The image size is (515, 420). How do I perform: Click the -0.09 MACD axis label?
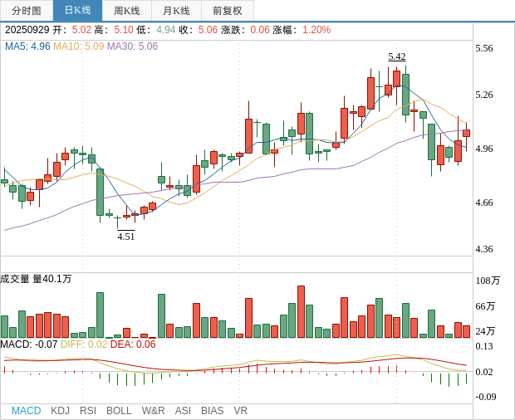485,397
